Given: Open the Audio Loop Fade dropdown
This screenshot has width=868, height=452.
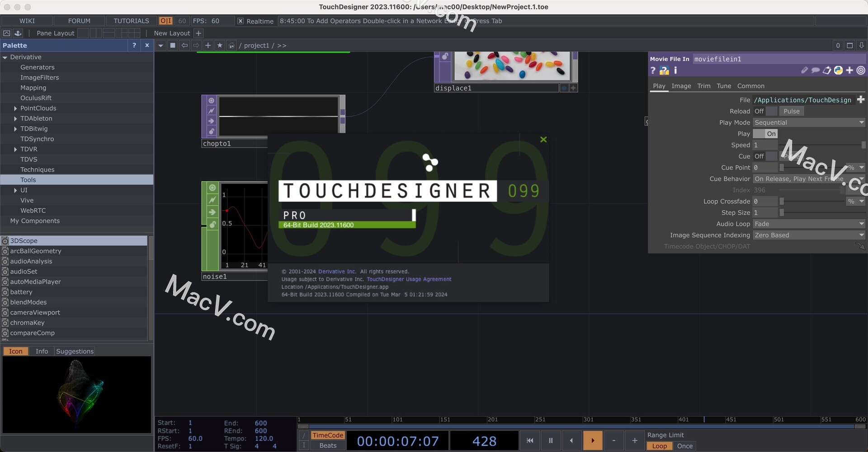Looking at the screenshot, I should (x=808, y=224).
